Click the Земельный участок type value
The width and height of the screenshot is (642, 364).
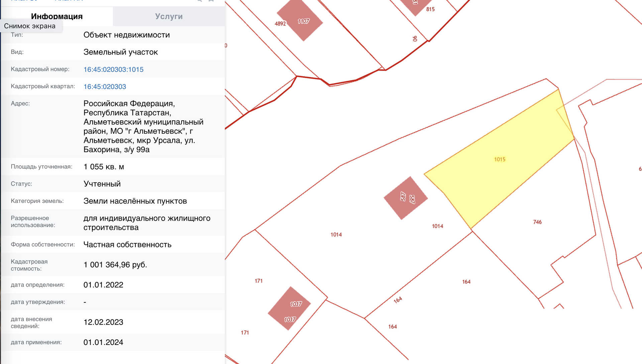pos(120,52)
